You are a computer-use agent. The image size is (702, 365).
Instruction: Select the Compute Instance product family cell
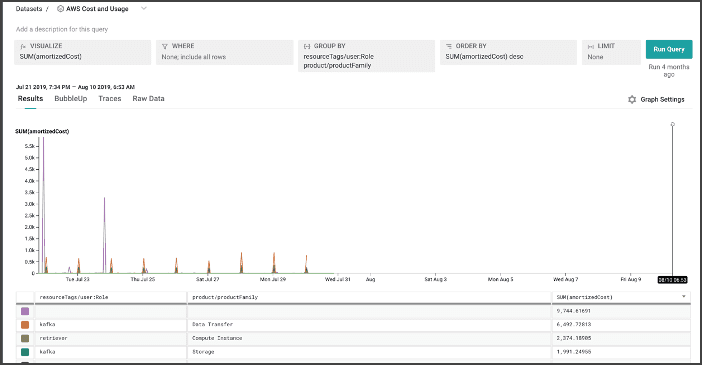click(x=369, y=338)
